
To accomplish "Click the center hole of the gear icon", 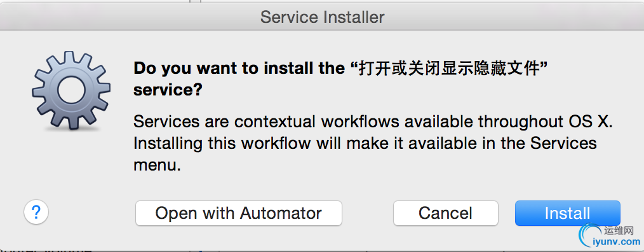I will tap(71, 89).
